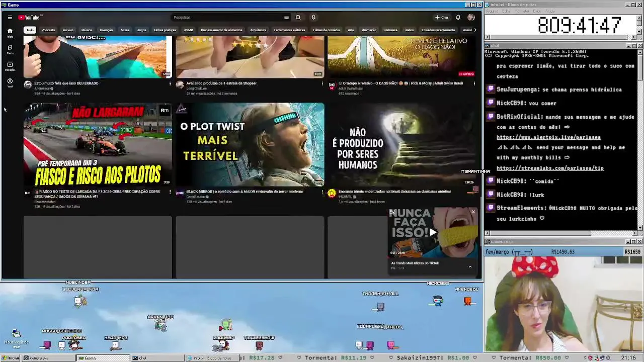Open options menu for 'DEU ERRADO' video
The image size is (644, 362).
(170, 83)
